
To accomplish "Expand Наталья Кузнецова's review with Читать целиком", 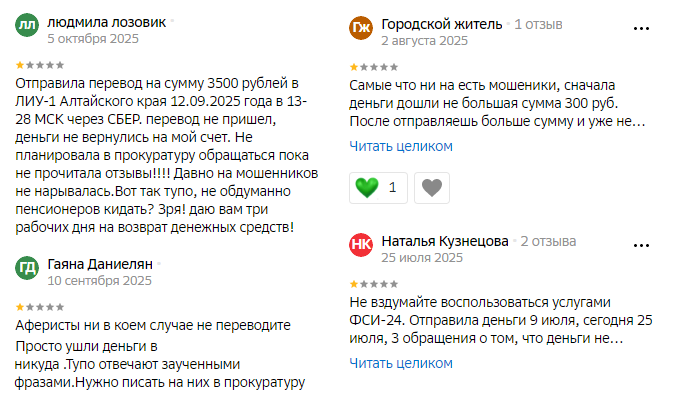I will point(401,363).
